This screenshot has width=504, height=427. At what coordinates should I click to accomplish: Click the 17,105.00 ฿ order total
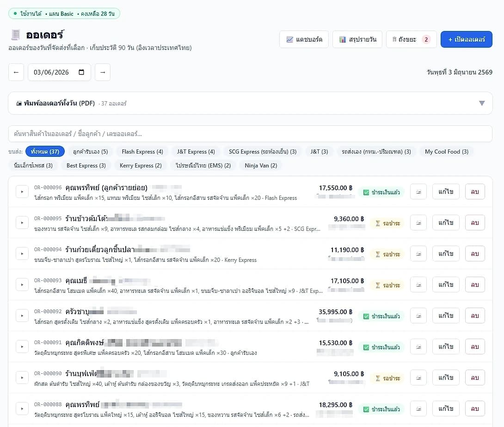pyautogui.click(x=347, y=281)
